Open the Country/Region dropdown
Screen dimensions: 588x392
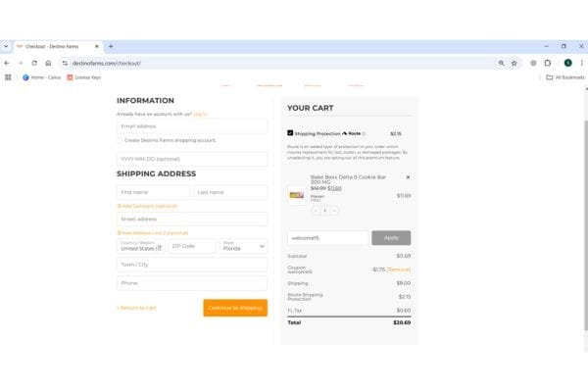139,247
